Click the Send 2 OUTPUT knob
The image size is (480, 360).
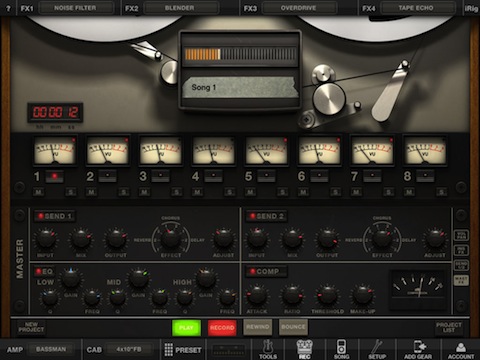pyautogui.click(x=327, y=239)
